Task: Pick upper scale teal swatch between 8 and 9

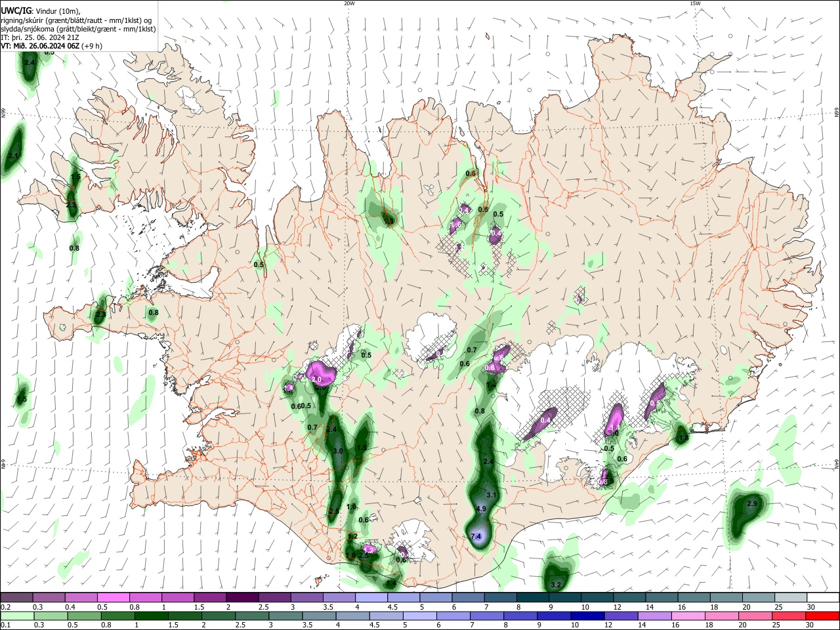Action: (533, 598)
